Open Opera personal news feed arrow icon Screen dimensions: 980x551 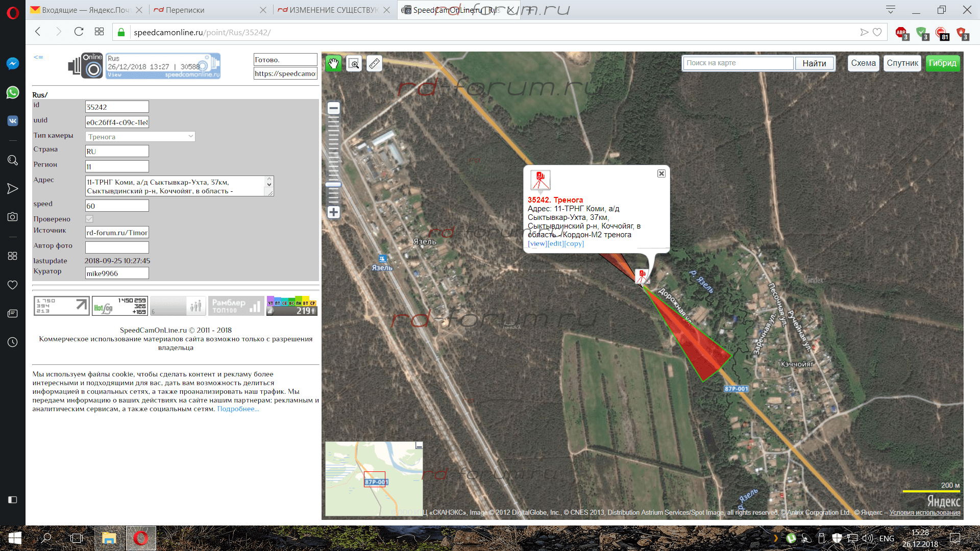click(x=13, y=189)
